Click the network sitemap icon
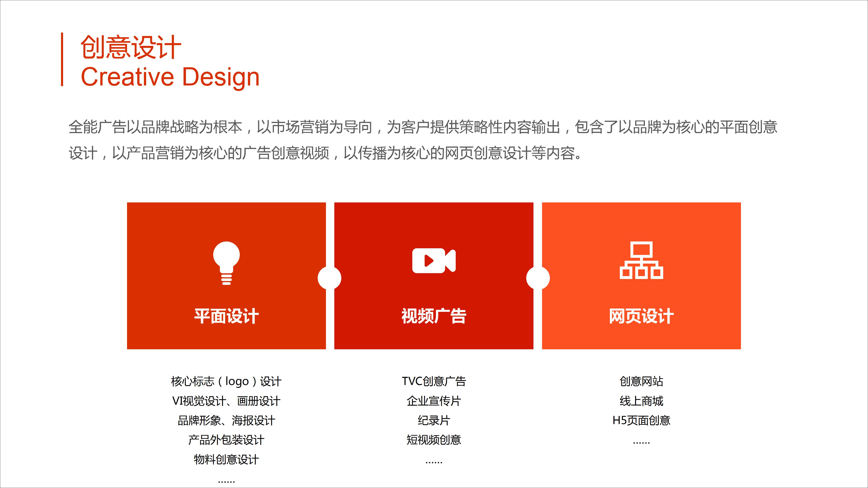This screenshot has height=488, width=868. (641, 260)
